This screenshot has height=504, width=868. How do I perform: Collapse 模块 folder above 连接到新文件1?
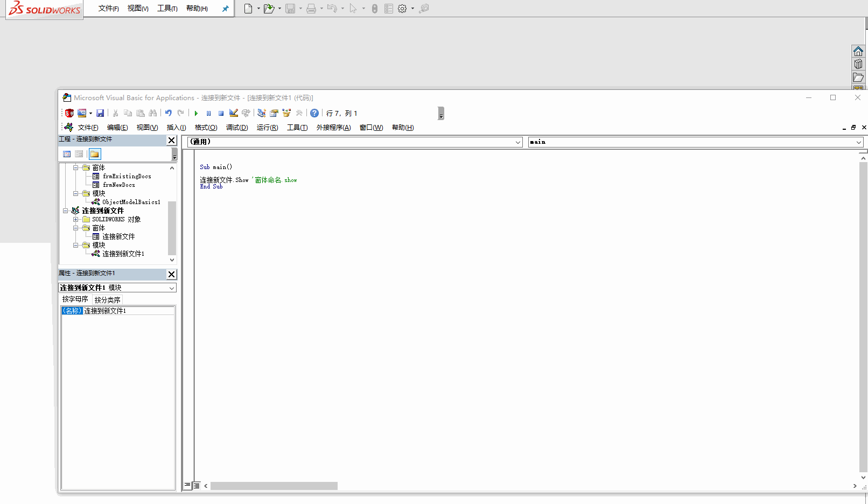pos(76,245)
